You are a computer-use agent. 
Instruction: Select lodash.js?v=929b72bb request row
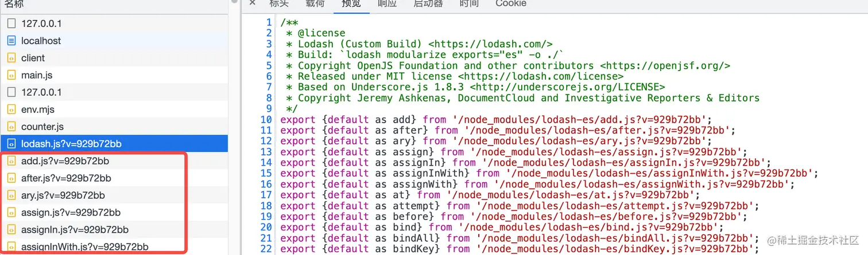(x=114, y=143)
